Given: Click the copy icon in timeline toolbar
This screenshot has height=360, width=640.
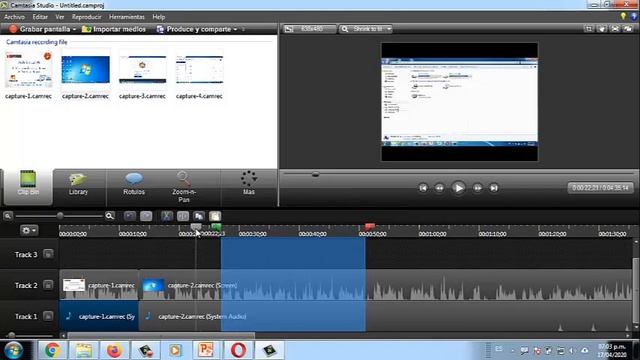Looking at the screenshot, I should coord(199,216).
